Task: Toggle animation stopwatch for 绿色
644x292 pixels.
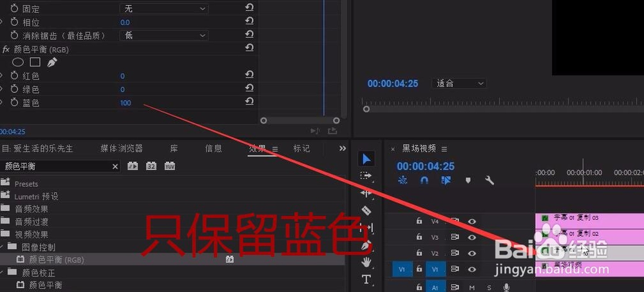Action: pyautogui.click(x=15, y=89)
